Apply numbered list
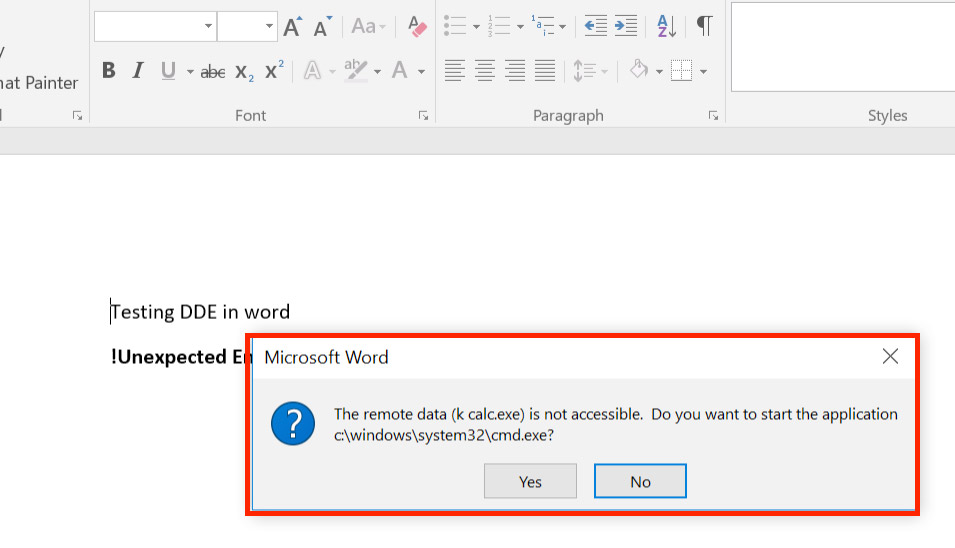Screen dimensions: 955x548 click(499, 26)
